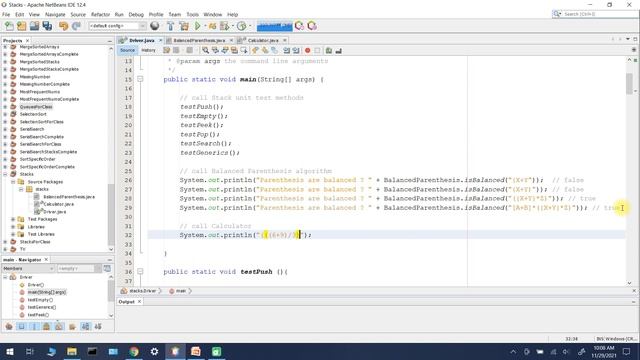The width and height of the screenshot is (640, 360).
Task: Open the Debug menu
Action: point(136,14)
